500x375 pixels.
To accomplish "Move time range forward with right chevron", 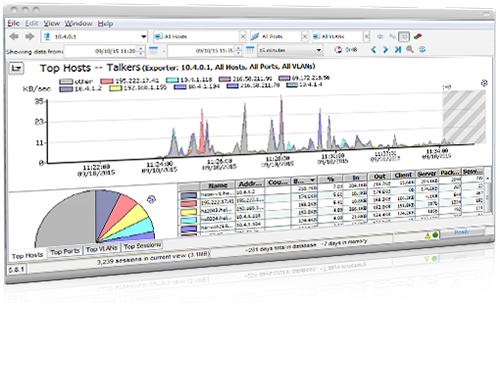I will point(386,50).
